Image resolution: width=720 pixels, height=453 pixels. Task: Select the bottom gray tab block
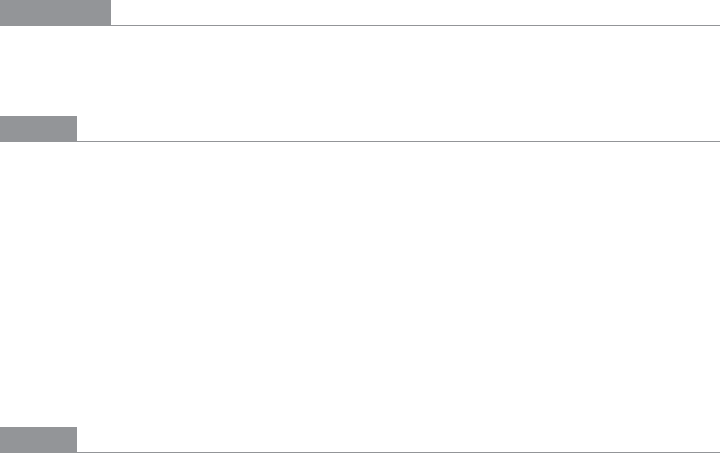[x=38, y=440]
